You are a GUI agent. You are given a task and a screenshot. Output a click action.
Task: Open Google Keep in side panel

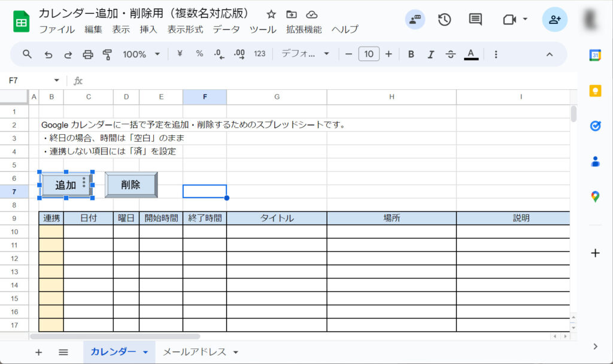[x=595, y=90]
